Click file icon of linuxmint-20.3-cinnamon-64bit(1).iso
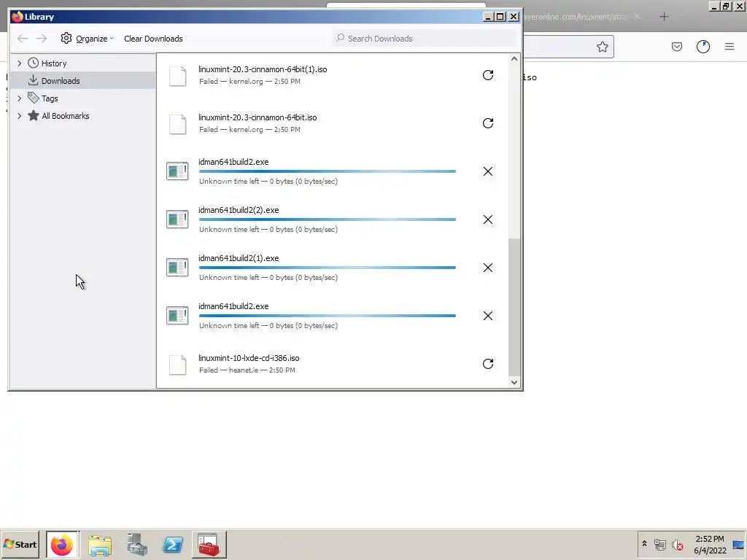Viewport: 747px width, 560px height. [178, 76]
